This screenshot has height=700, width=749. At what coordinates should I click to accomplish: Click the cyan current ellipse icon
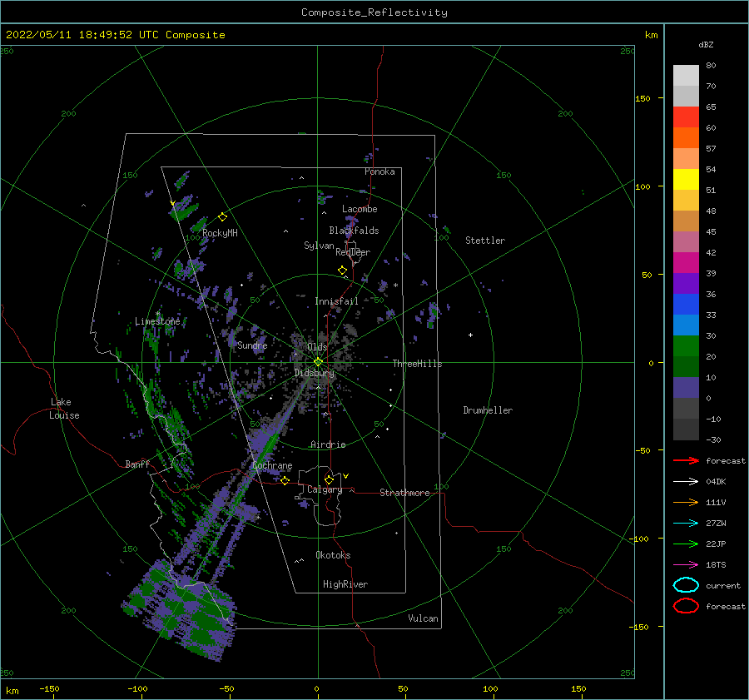(686, 585)
